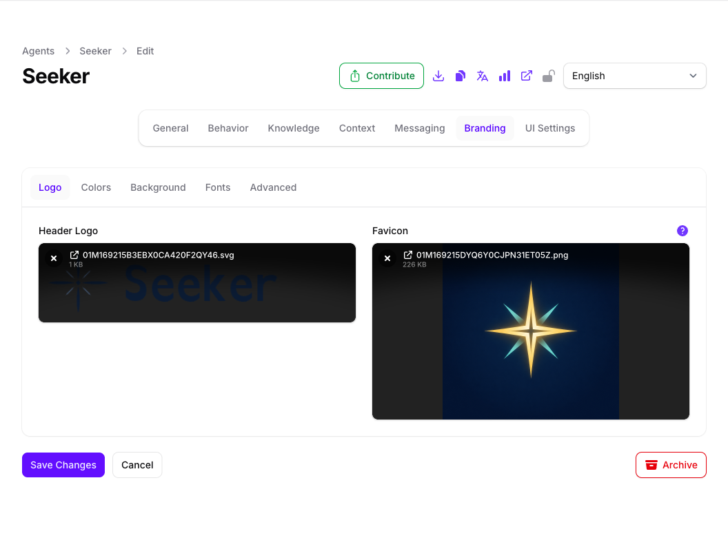Viewport: 728px width, 560px height.
Task: Click the Favicon help question mark icon
Action: (x=682, y=231)
